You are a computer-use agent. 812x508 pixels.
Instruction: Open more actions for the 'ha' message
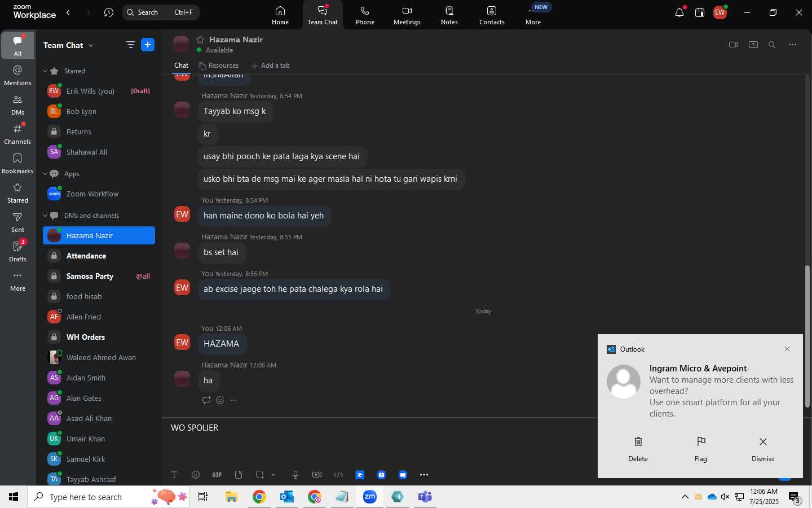click(x=233, y=400)
